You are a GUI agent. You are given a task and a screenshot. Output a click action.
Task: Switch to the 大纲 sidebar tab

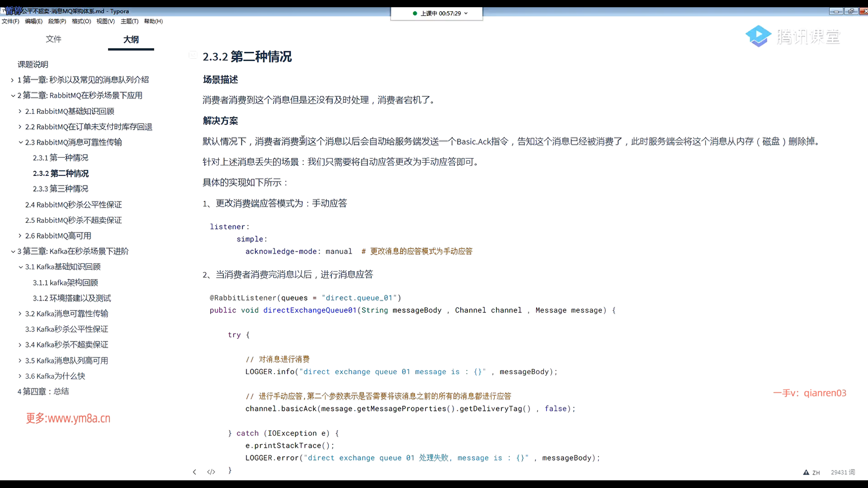[131, 40]
